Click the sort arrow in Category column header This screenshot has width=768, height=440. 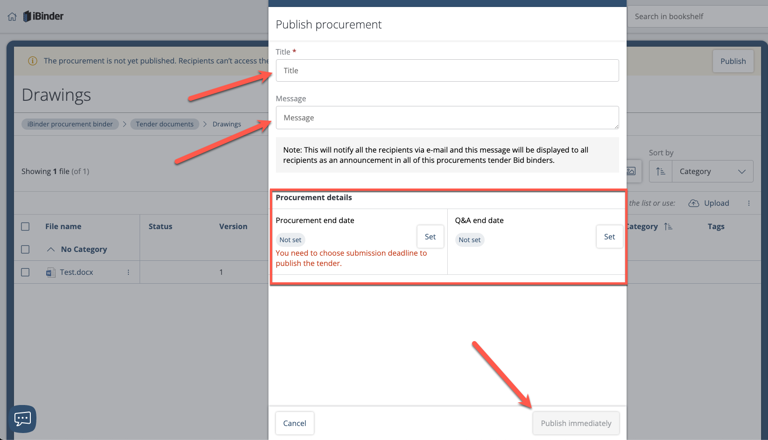tap(668, 227)
